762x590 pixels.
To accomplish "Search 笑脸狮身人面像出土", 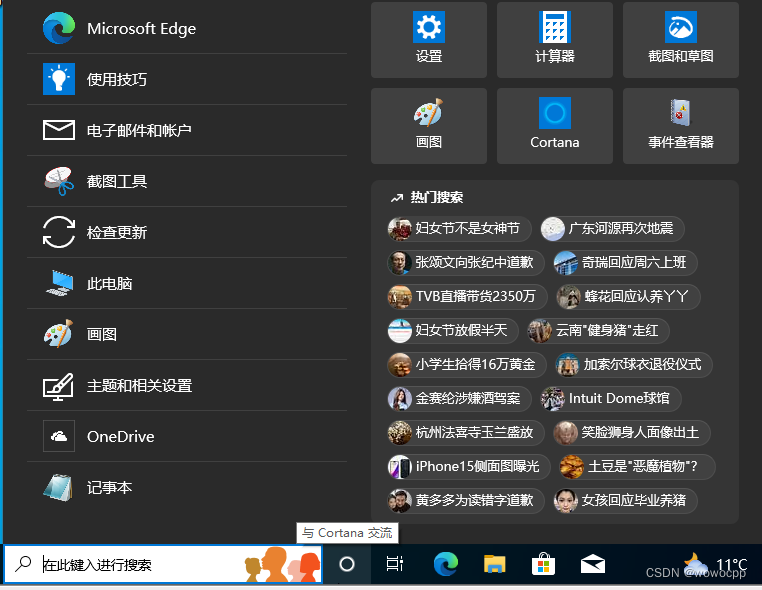I will pyautogui.click(x=632, y=433).
